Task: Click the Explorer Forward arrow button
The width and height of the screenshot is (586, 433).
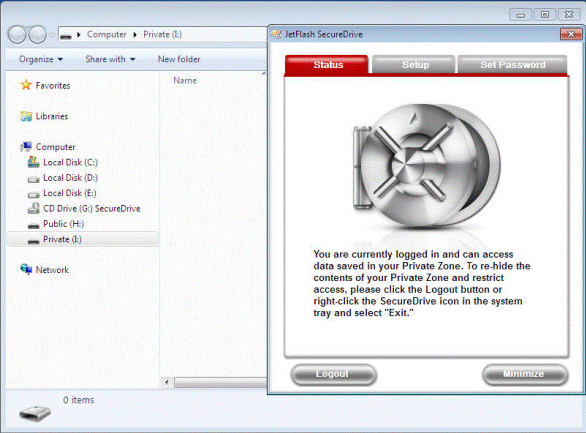Action: point(37,35)
